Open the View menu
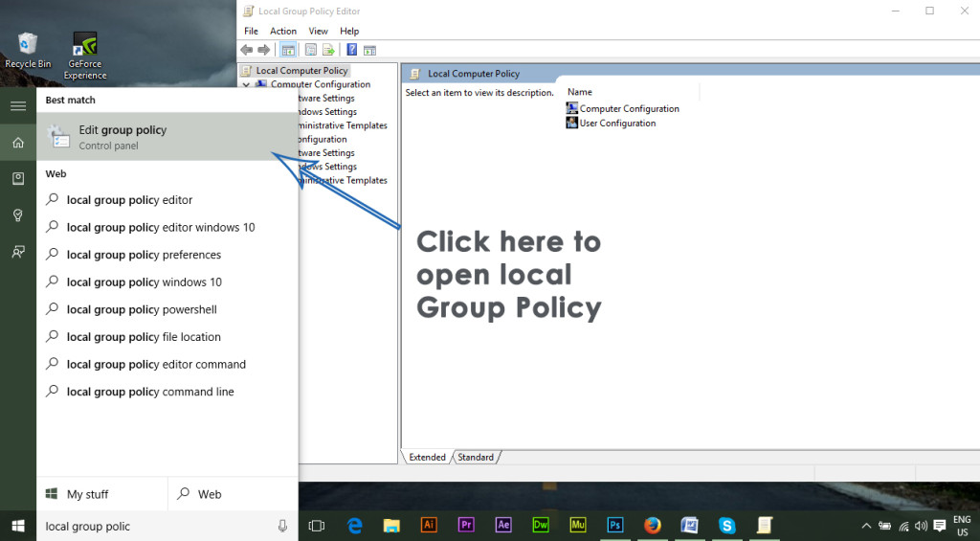The width and height of the screenshot is (980, 541). 318,32
